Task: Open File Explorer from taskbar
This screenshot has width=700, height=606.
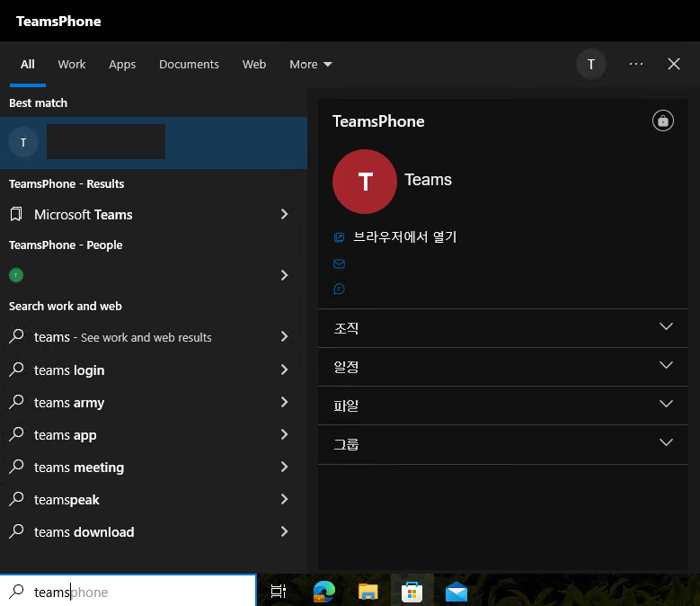Action: click(x=368, y=592)
